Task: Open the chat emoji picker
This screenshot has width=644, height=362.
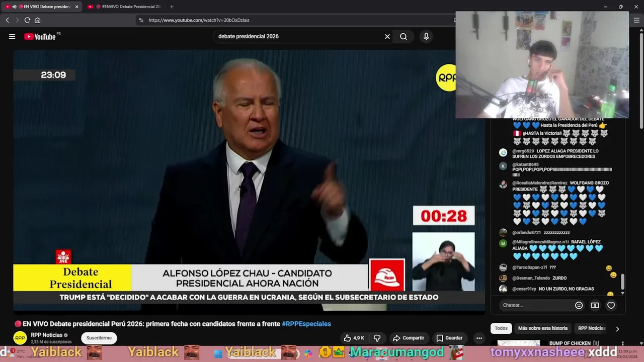Action: coord(579,305)
